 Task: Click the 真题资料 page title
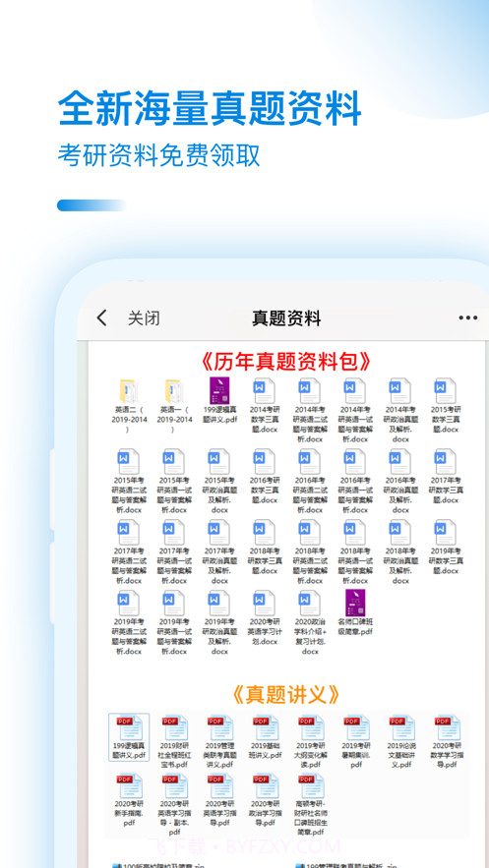[286, 318]
